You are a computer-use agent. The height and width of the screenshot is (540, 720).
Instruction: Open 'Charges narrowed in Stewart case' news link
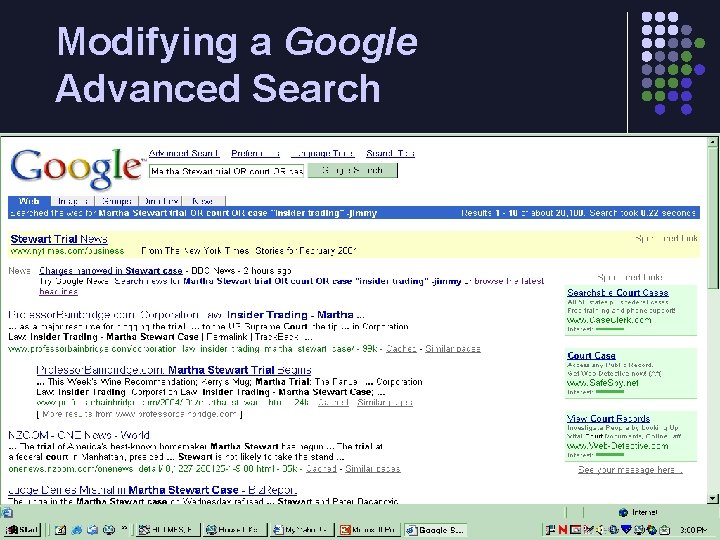[x=111, y=270]
